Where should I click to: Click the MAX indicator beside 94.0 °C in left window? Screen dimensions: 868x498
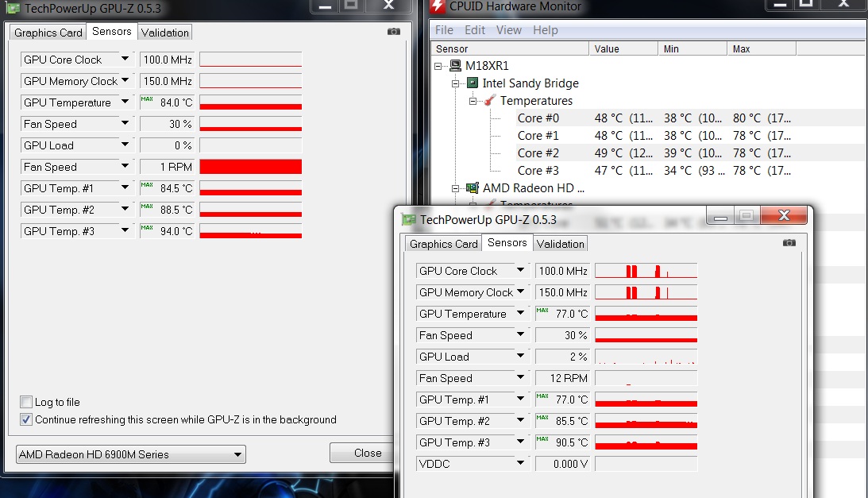pyautogui.click(x=147, y=228)
